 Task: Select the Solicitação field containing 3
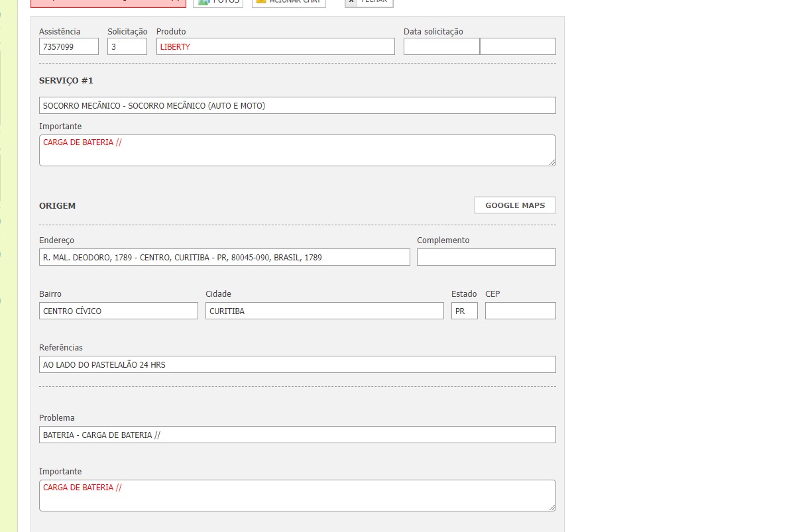(127, 46)
